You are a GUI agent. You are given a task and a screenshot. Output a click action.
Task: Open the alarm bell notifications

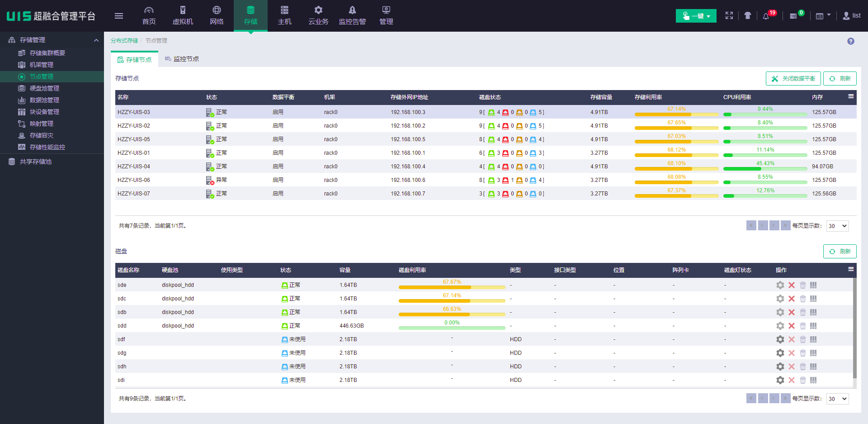766,16
